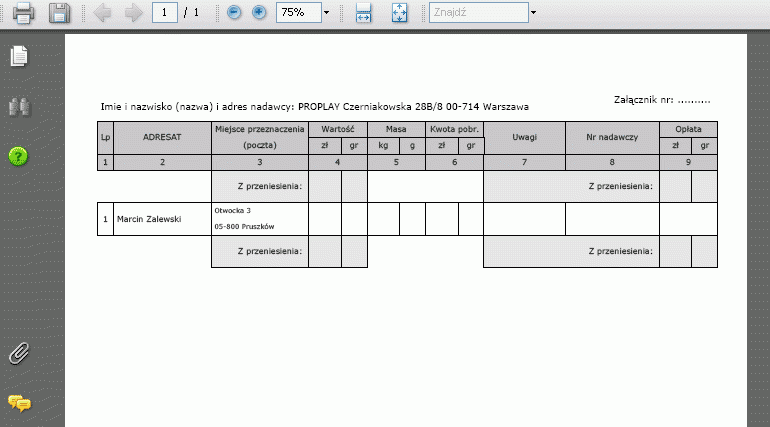Open the binoculars Search panel icon
770x427 pixels.
[19, 107]
